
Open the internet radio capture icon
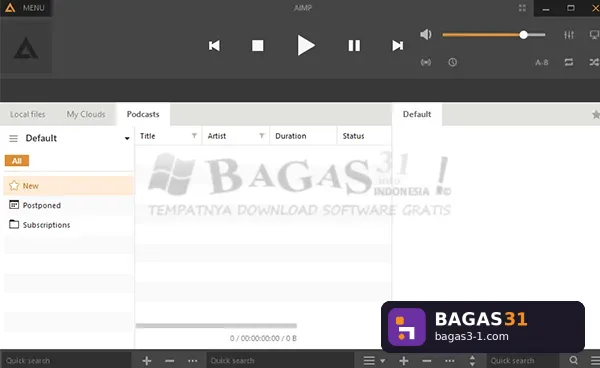click(426, 62)
